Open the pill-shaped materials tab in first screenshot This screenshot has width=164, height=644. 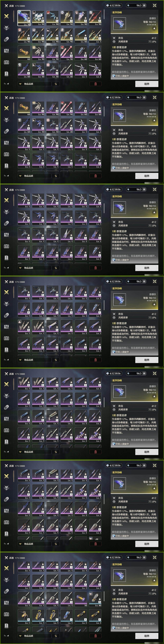[7, 39]
